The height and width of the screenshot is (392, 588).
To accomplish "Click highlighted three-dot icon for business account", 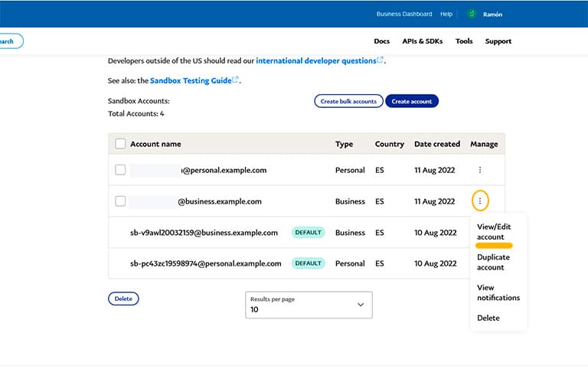I will click(x=480, y=201).
